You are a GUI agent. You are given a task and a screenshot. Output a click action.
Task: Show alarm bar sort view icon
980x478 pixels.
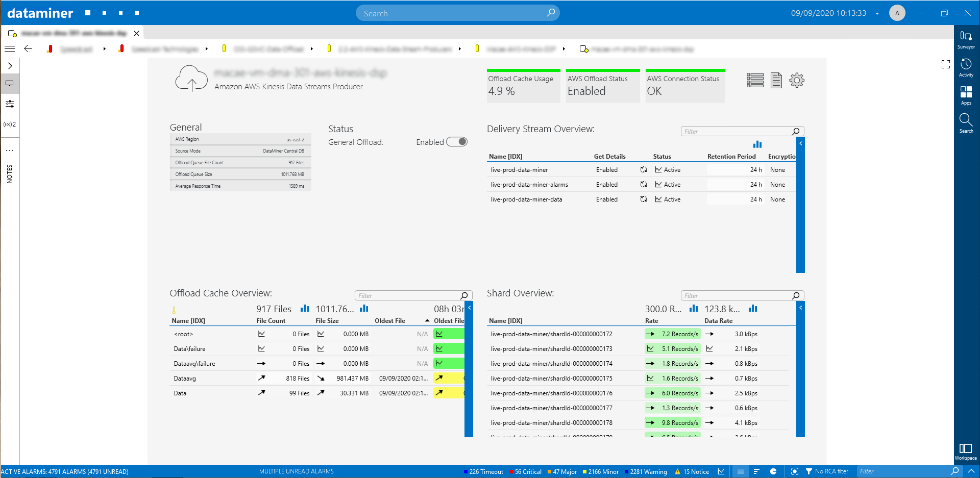[756, 471]
